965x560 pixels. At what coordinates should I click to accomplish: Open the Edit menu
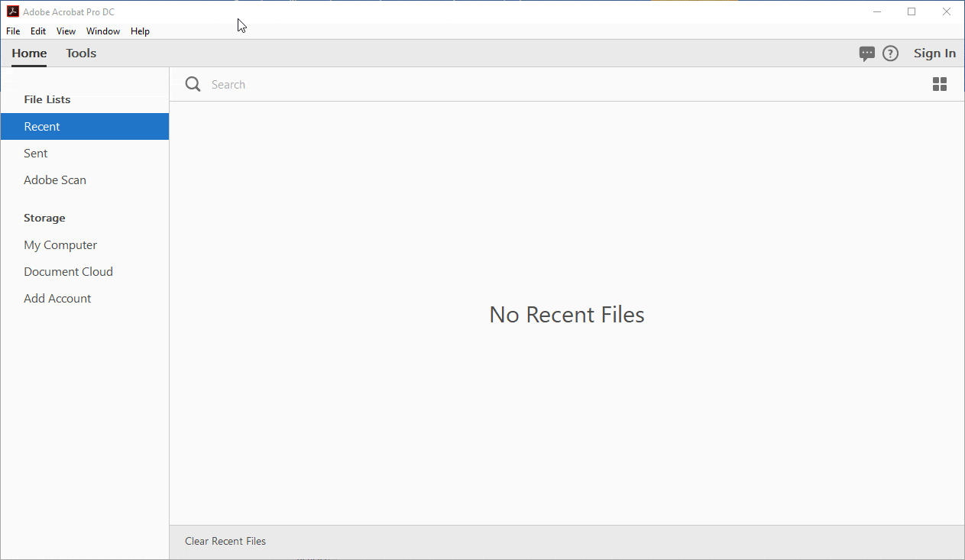(38, 31)
